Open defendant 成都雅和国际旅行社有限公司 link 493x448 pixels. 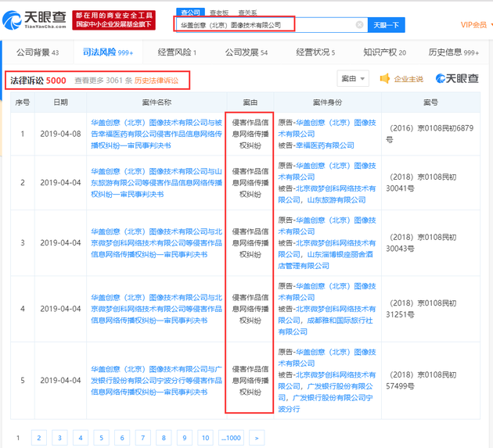[326, 326]
